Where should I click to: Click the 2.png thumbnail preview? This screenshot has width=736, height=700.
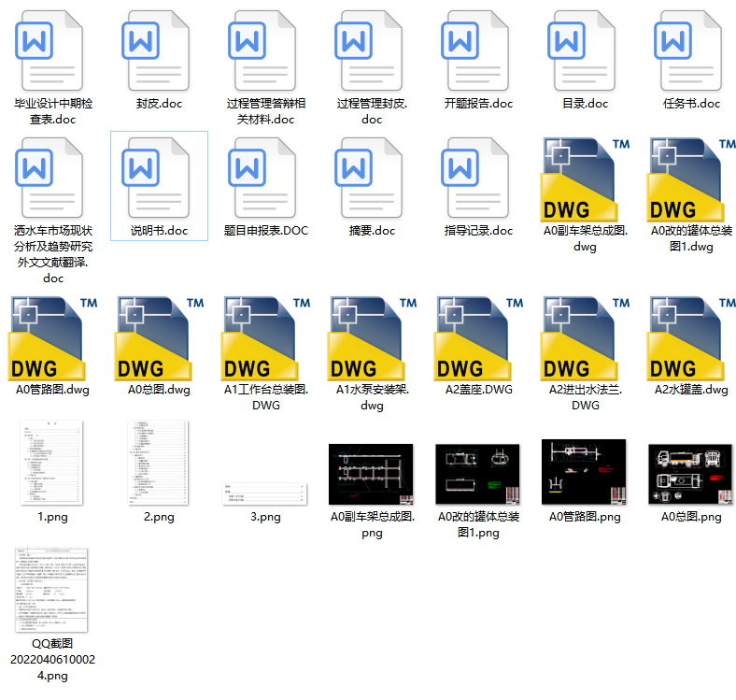coord(159,463)
